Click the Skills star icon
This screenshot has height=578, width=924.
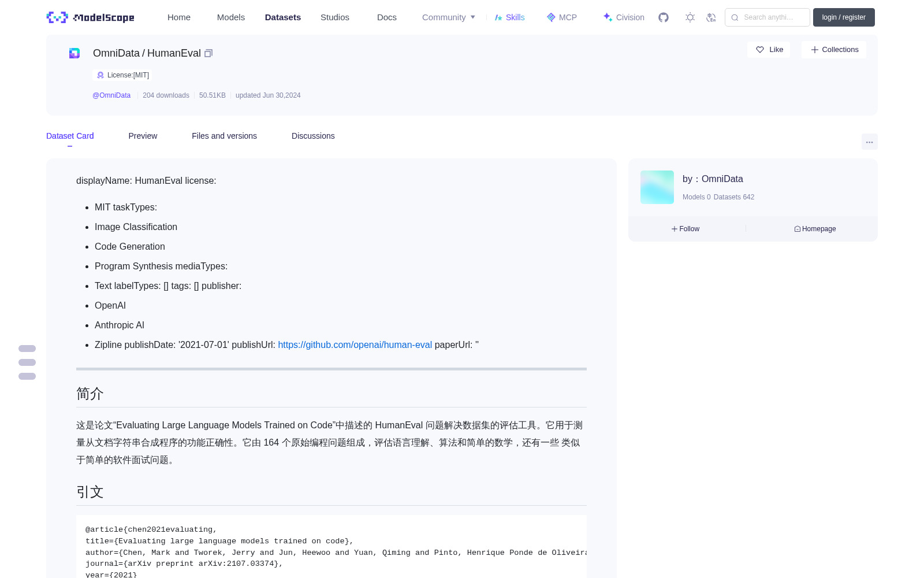coord(498,17)
